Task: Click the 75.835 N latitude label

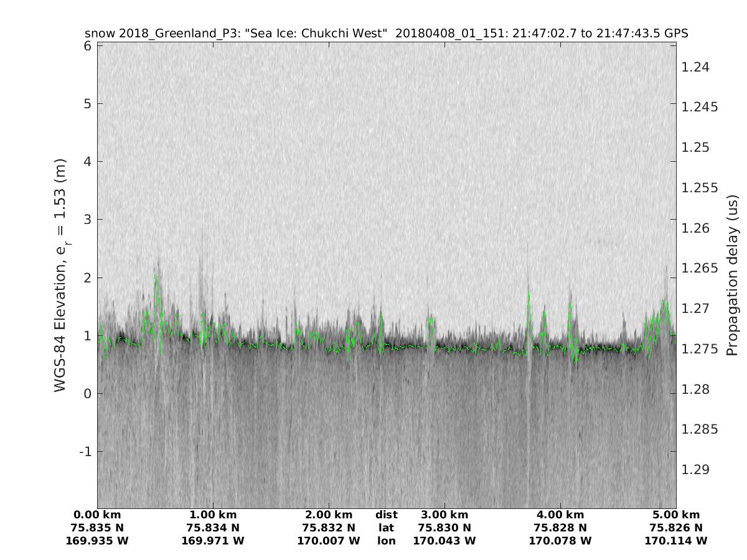Action: tap(97, 528)
